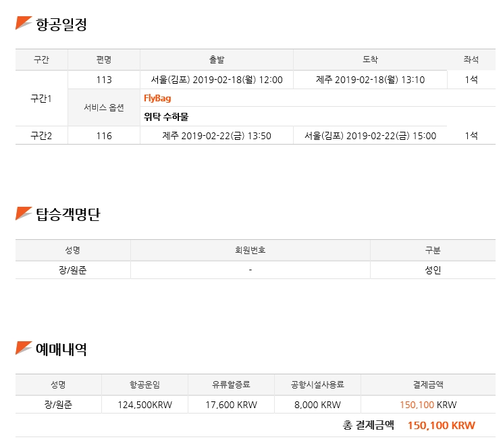Click the 17,600 KRW fuel surcharge amount

pyautogui.click(x=231, y=405)
